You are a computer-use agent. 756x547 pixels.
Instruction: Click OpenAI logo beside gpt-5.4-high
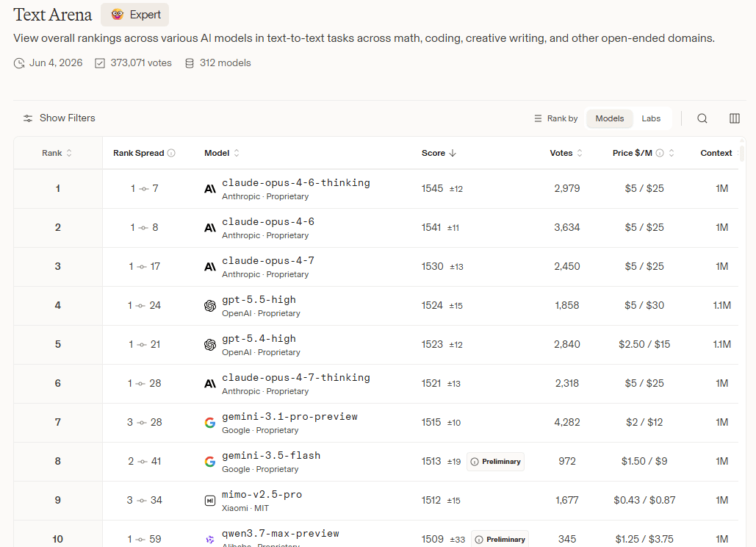[209, 345]
